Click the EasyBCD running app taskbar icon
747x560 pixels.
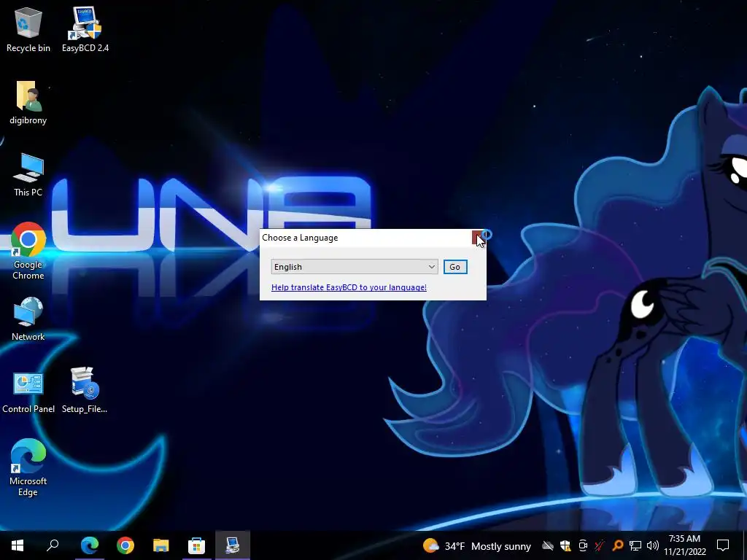[x=233, y=545]
